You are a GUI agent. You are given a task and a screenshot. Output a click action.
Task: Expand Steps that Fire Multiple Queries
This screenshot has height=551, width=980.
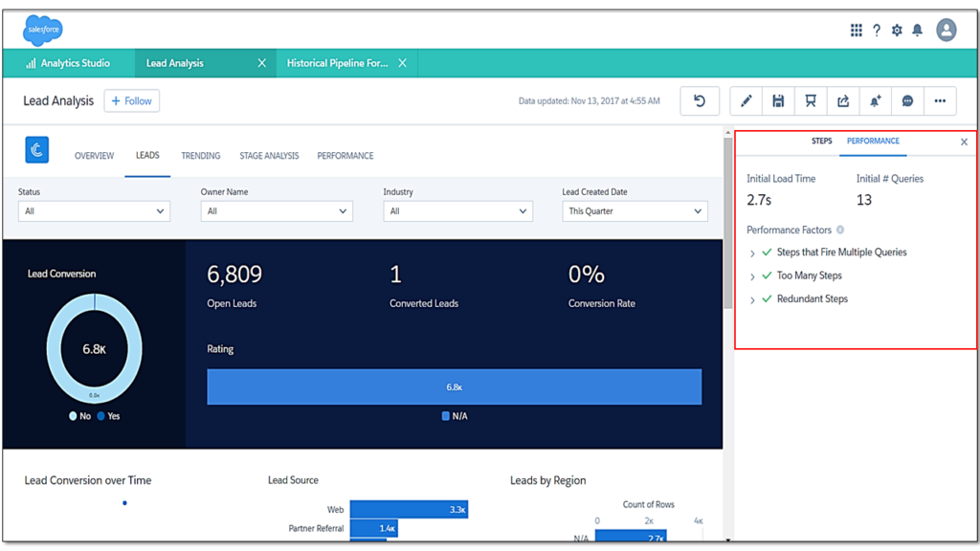[x=752, y=253]
